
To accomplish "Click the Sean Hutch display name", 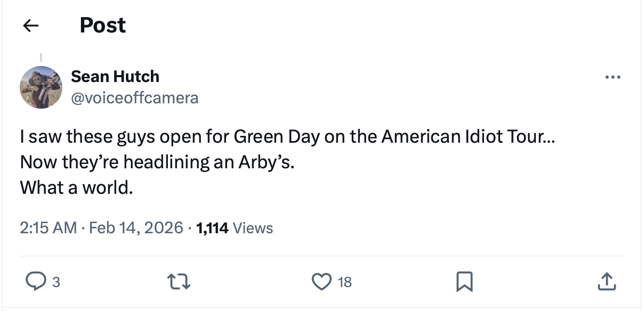I will (x=115, y=77).
